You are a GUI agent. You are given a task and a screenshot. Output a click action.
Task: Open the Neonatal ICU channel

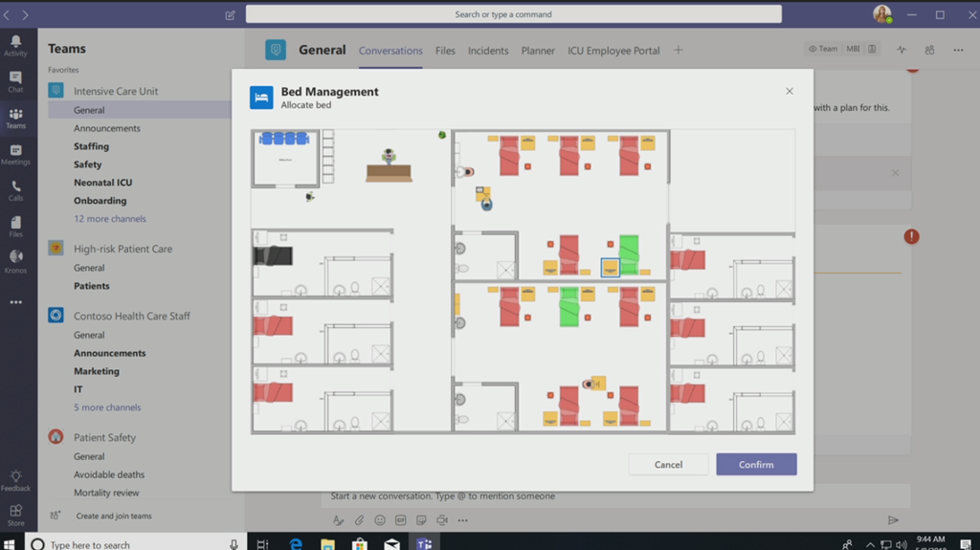(102, 183)
